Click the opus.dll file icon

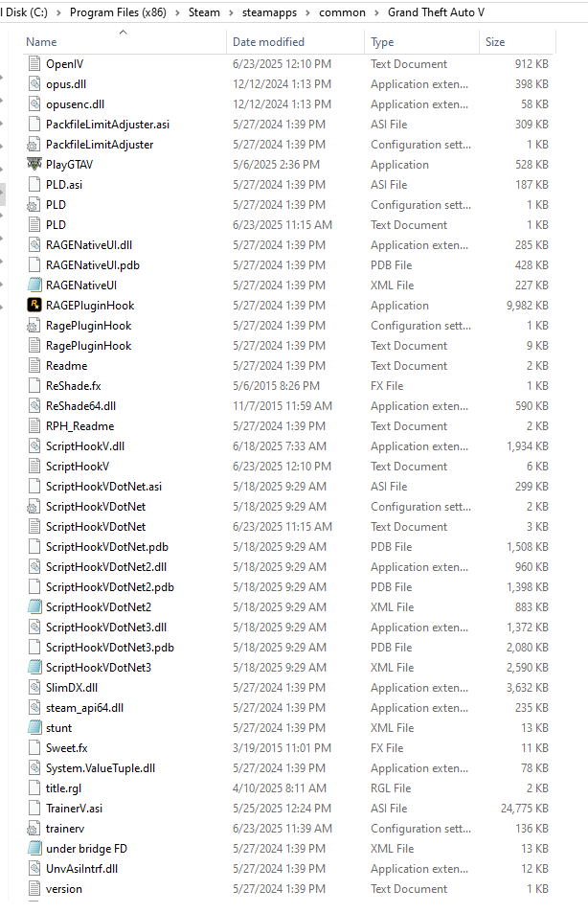[34, 84]
